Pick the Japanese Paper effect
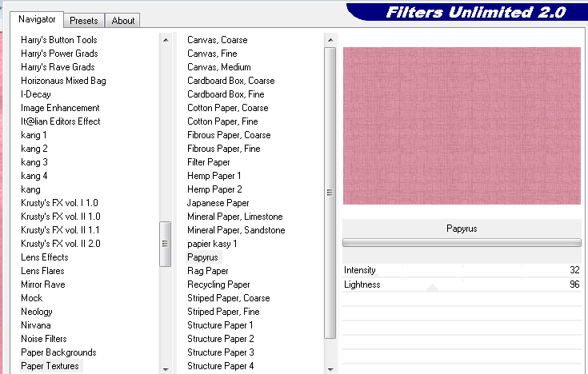The image size is (588, 374). pyautogui.click(x=218, y=203)
